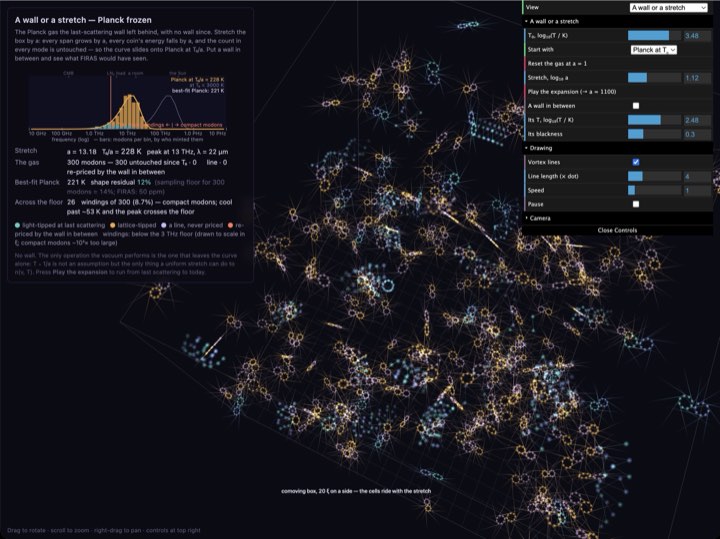This screenshot has height=539, width=720.
Task: Adjust the 'Its T, log₁₀(T / K)' slider
Action: [x=654, y=120]
